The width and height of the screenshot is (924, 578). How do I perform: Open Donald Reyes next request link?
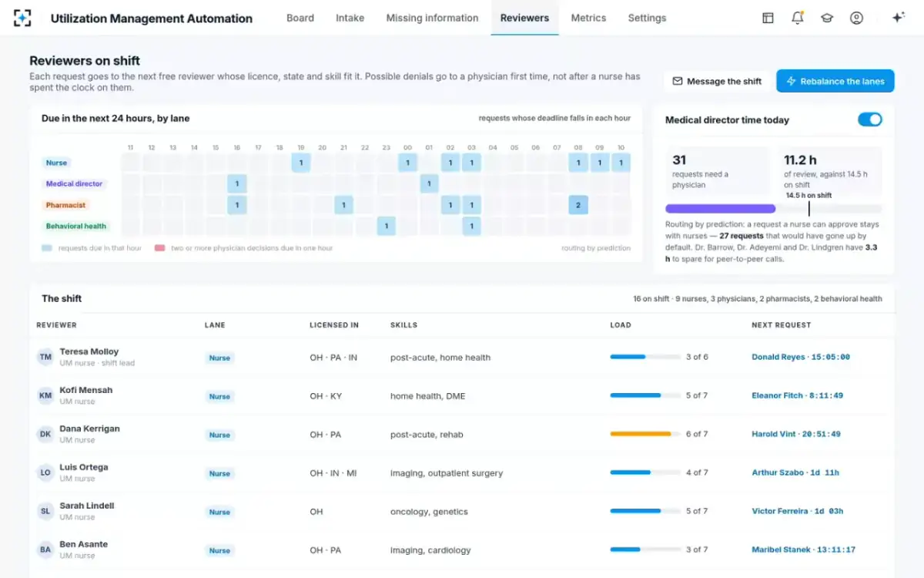801,357
